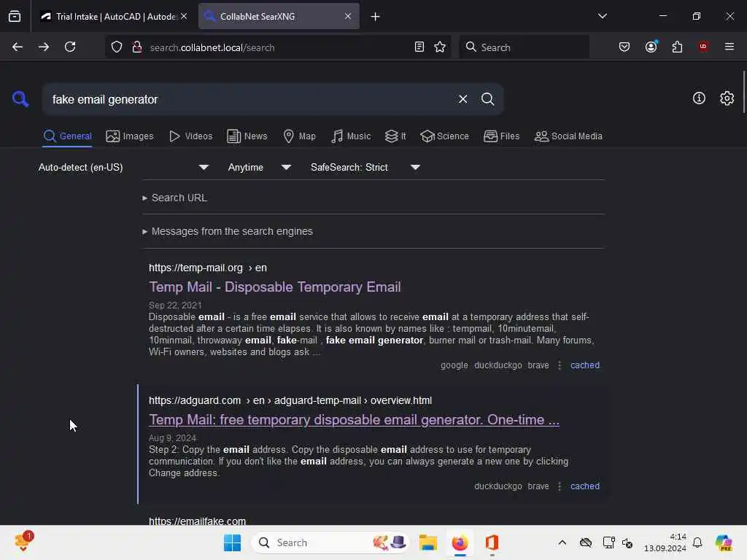The image size is (747, 560).
Task: Open cached version of temp-mail.org result
Action: [x=584, y=365]
